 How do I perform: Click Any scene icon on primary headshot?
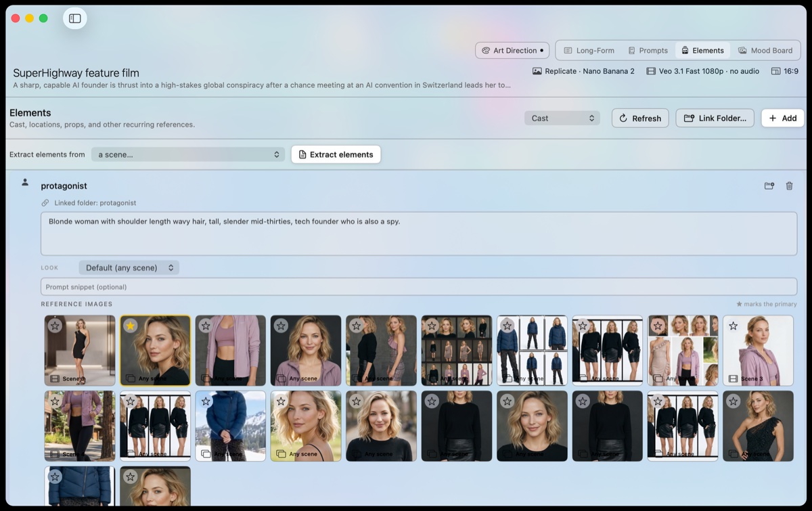(131, 378)
